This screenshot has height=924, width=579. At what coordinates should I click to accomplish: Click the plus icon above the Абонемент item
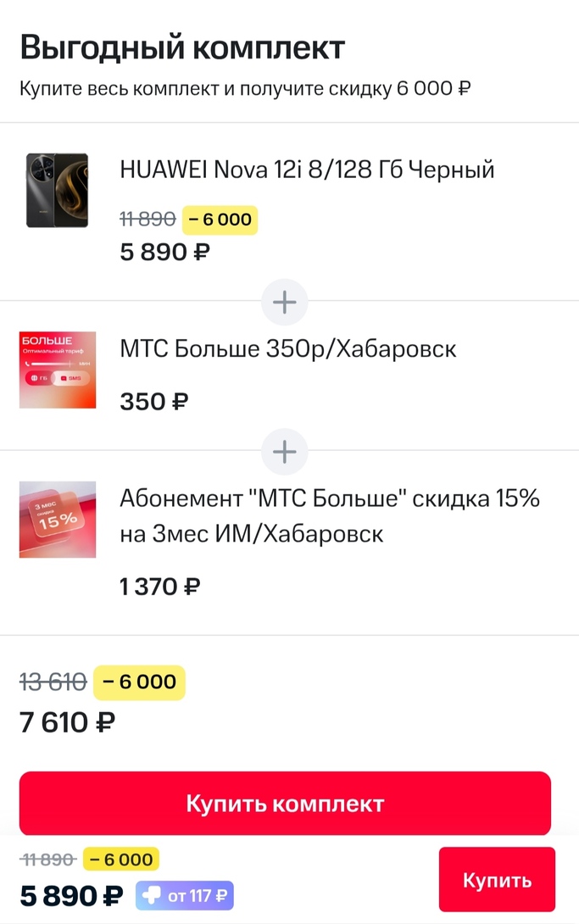pos(285,452)
